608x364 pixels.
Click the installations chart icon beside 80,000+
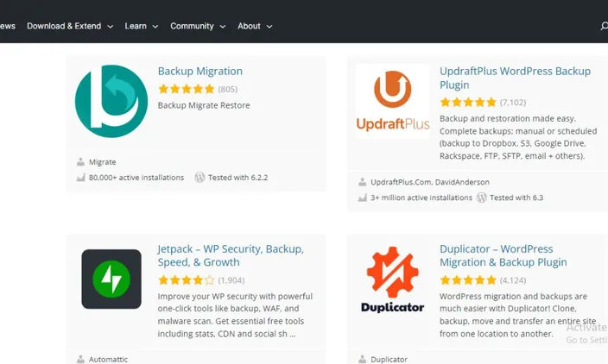pyautogui.click(x=80, y=178)
